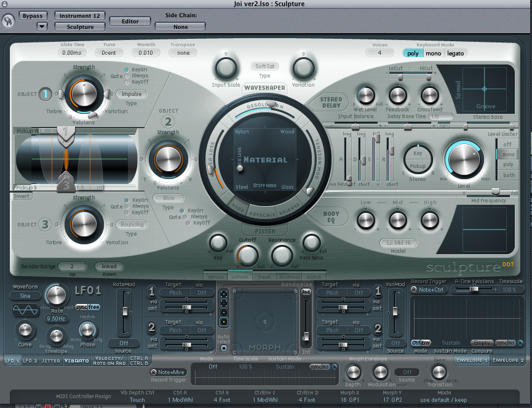Click the Body EQ High knob
532x408 pixels.
pos(429,220)
